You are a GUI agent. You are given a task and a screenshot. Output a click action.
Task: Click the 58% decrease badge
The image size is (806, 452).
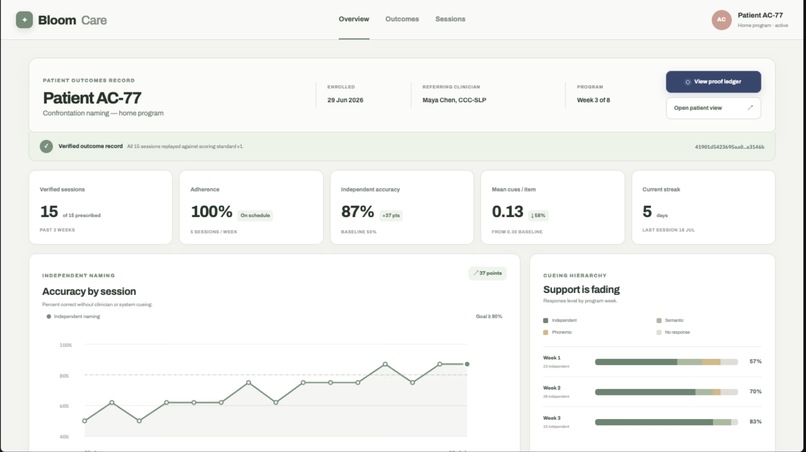[538, 215]
